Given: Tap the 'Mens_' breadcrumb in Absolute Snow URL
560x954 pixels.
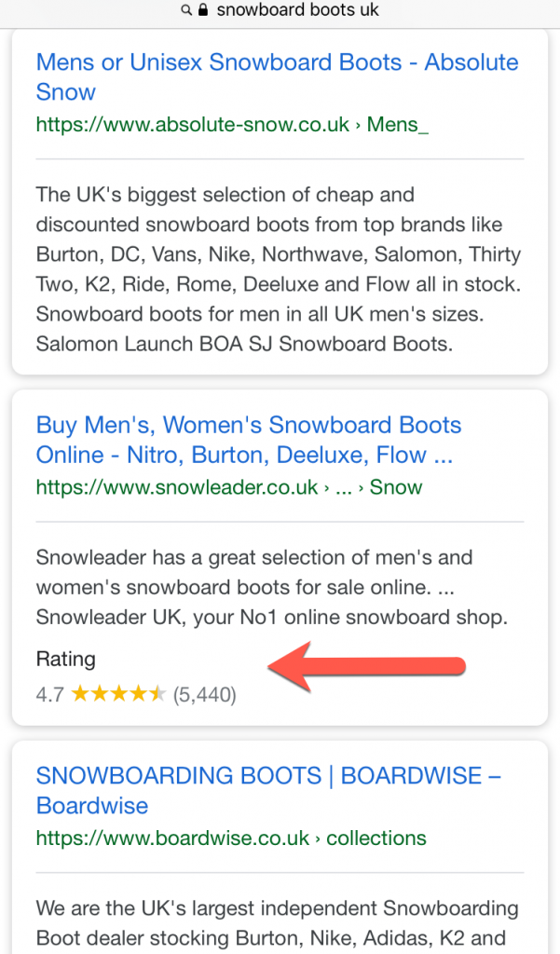Looking at the screenshot, I should [398, 124].
